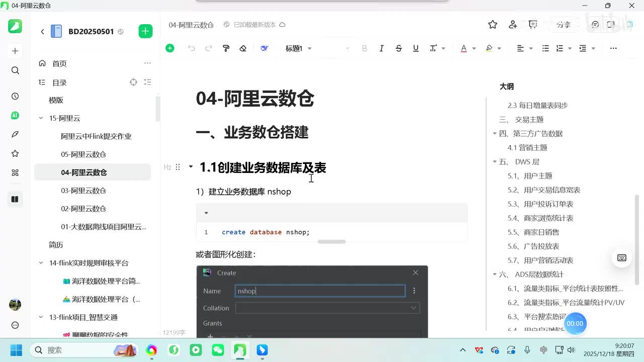
Task: Open the AI writing assistant in toolbar
Action: pos(264,48)
